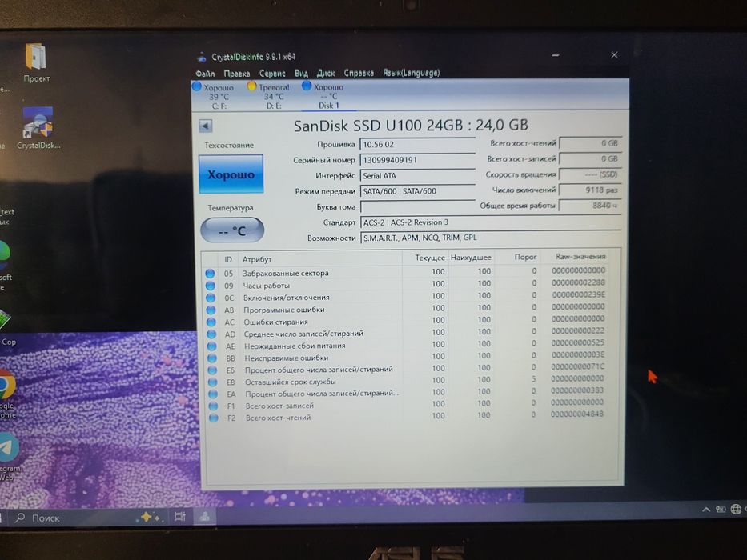Click the CrystalDisk desktop shortcut icon
747x560 pixels.
38,128
